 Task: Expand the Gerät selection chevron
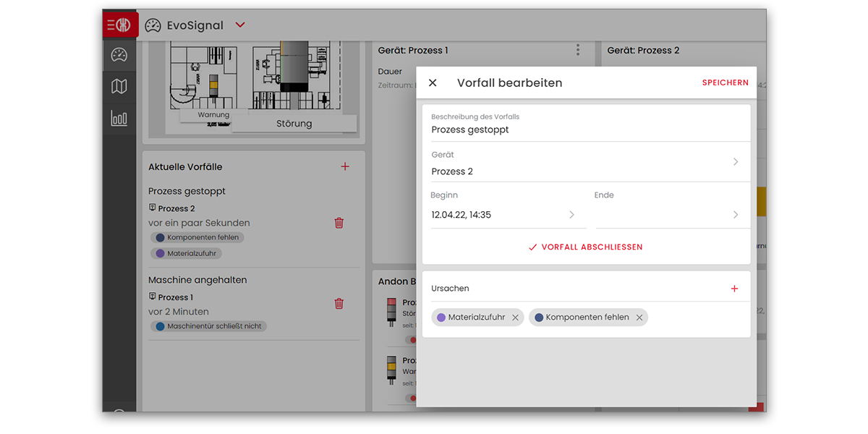735,162
